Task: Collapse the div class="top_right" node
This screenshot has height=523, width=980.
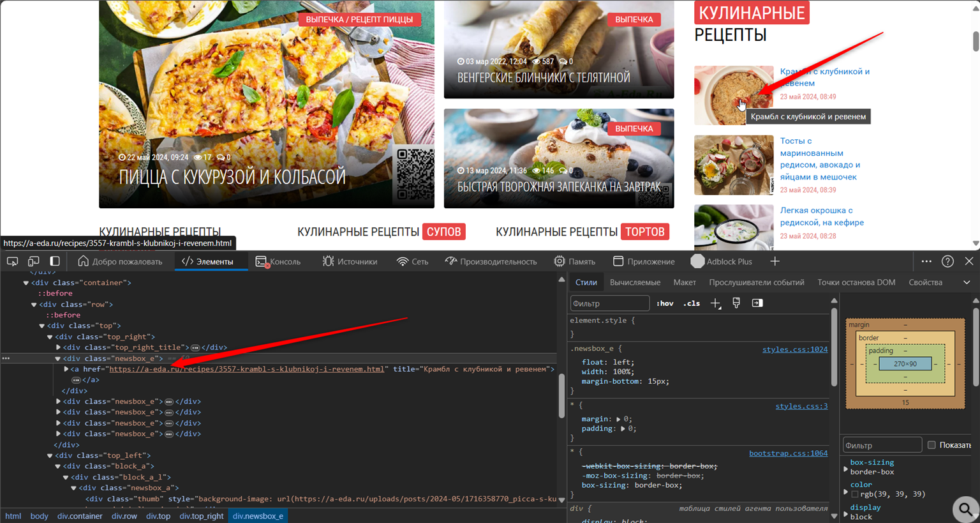Action: [x=50, y=337]
